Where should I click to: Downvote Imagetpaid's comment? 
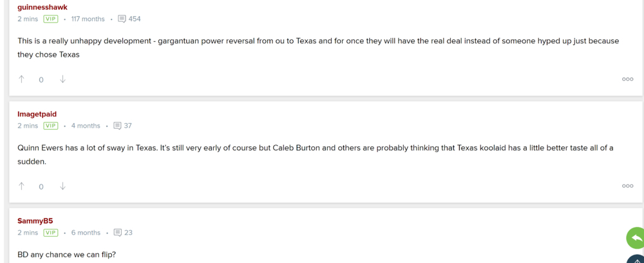tap(62, 186)
